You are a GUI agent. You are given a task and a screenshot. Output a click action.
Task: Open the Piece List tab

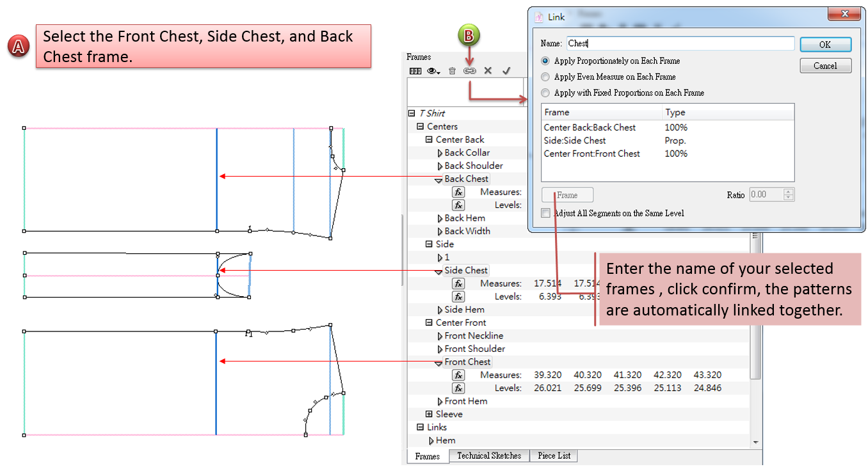tap(554, 456)
